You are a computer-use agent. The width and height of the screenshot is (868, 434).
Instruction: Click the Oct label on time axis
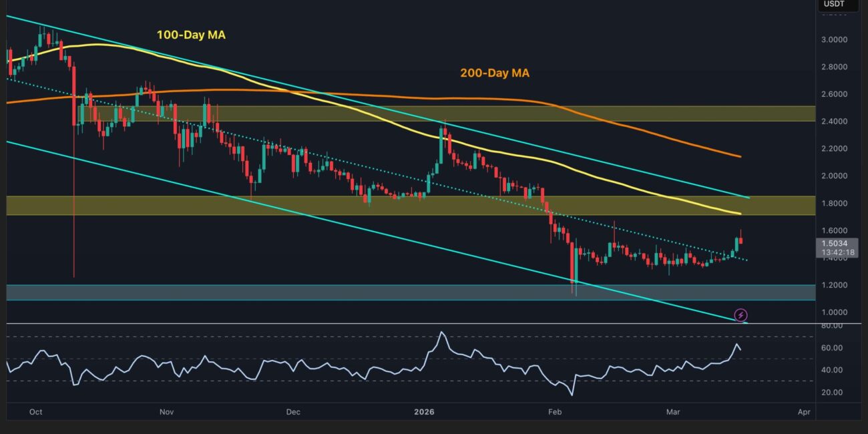pyautogui.click(x=36, y=412)
